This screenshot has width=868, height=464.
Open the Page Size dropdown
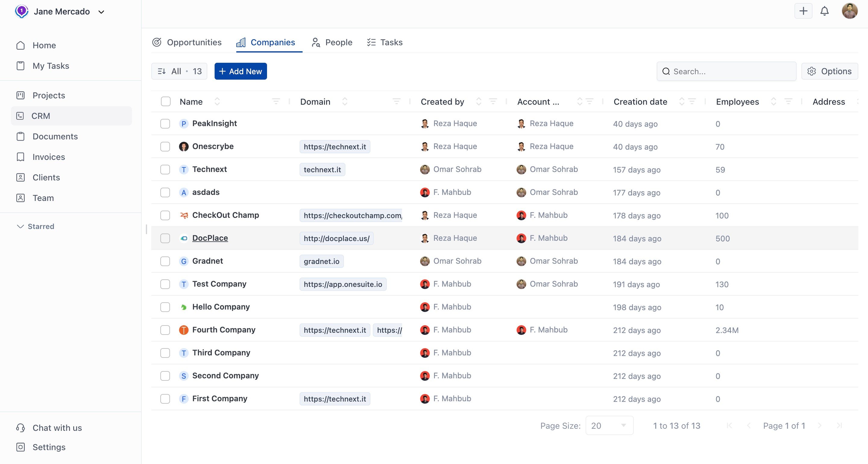[x=609, y=426]
